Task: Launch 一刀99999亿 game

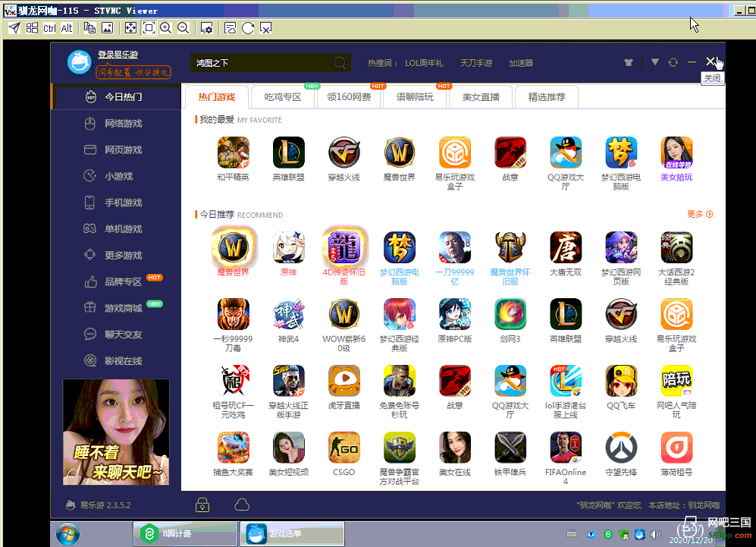Action: tap(455, 247)
